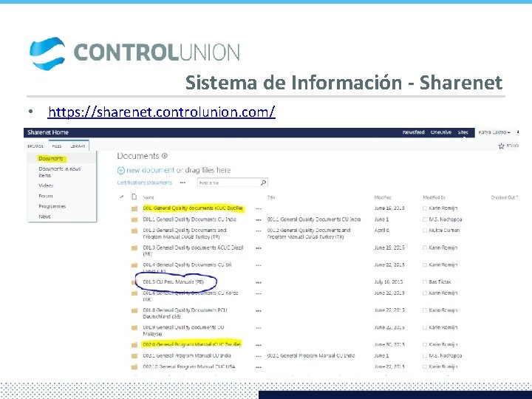The height and width of the screenshot is (399, 532).
Task: Open News in the left navigation
Action: tap(44, 216)
